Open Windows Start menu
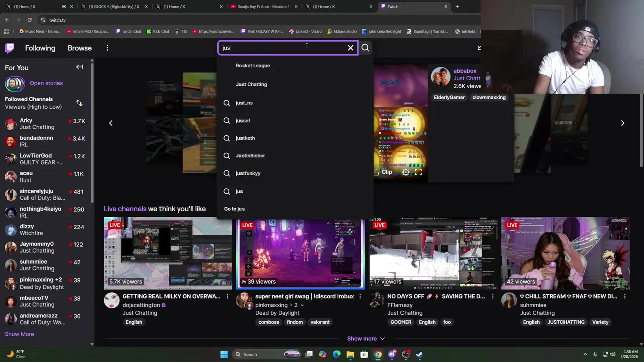 point(224,354)
